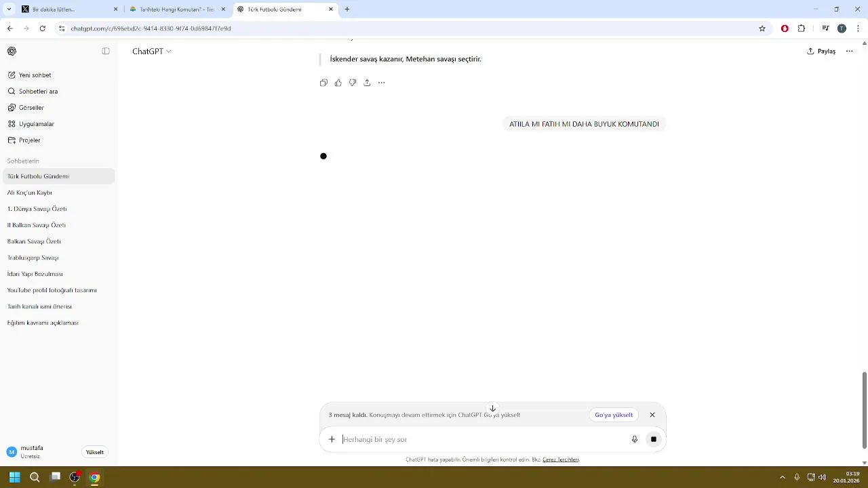Open the 'II Balkan Savaşı Özeti' chat

[58, 225]
